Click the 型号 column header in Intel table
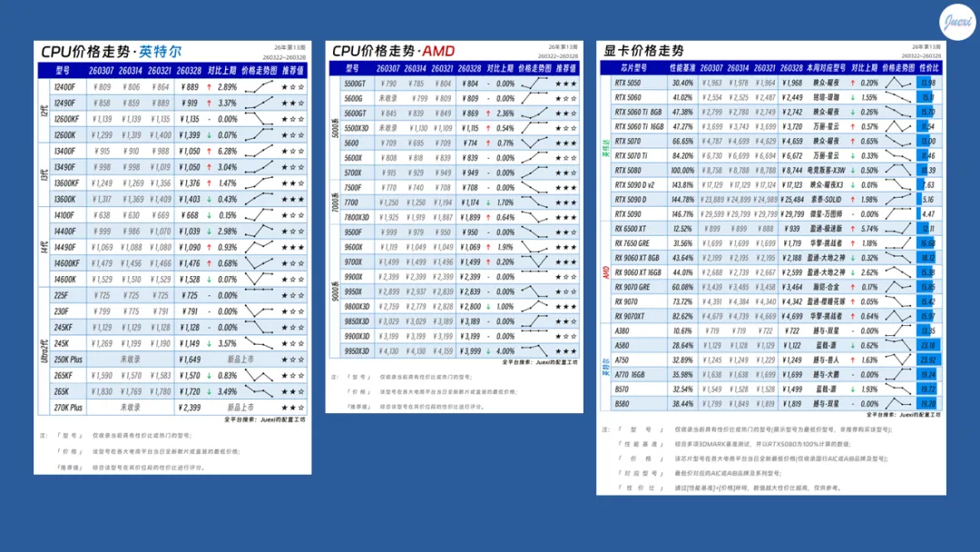Image resolution: width=980 pixels, height=552 pixels. click(63, 71)
